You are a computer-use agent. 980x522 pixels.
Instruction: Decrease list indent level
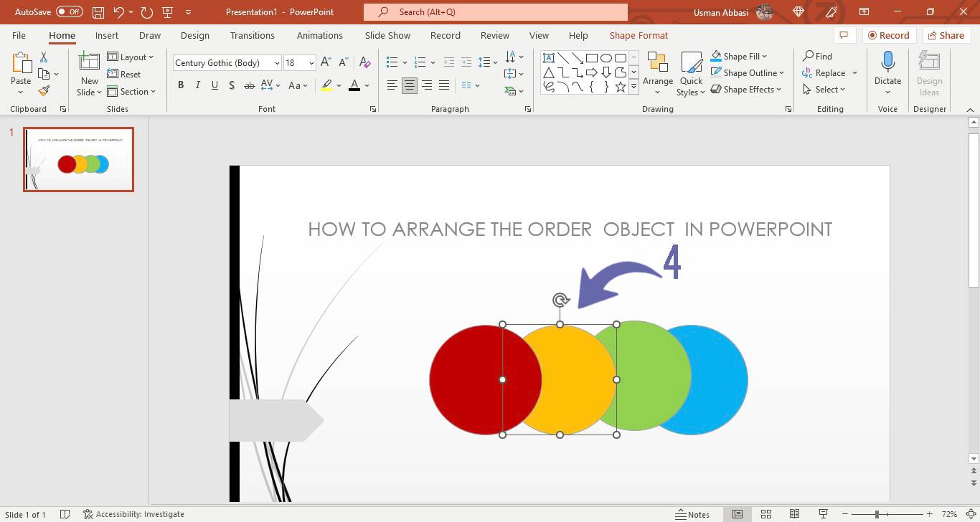[x=448, y=62]
